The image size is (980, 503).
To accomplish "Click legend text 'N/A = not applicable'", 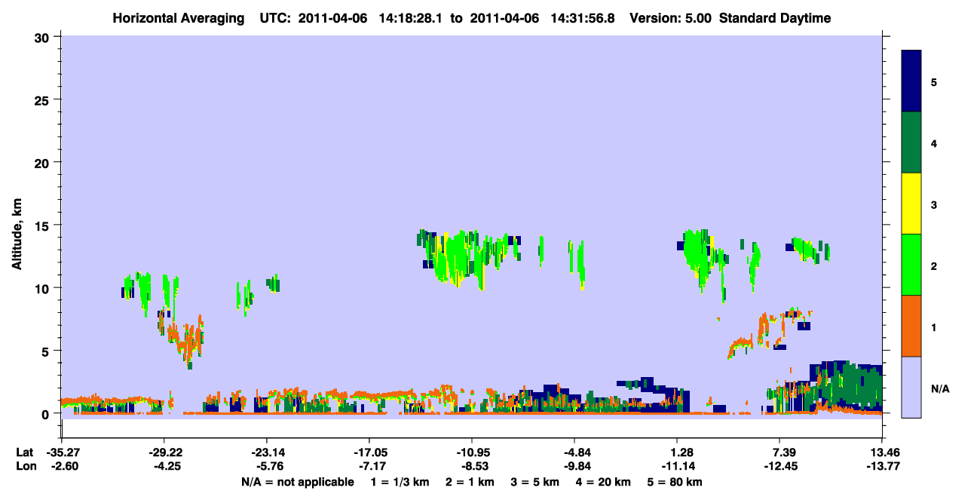I will [x=297, y=481].
